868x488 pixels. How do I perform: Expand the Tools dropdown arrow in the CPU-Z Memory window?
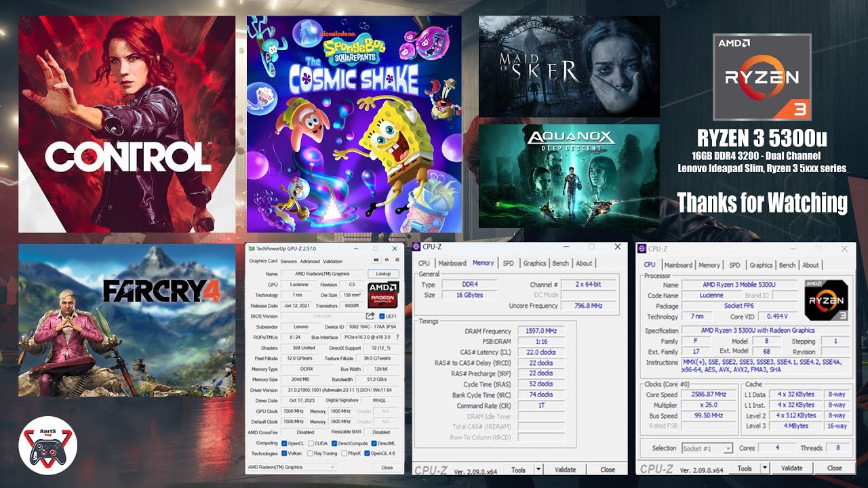pos(538,469)
